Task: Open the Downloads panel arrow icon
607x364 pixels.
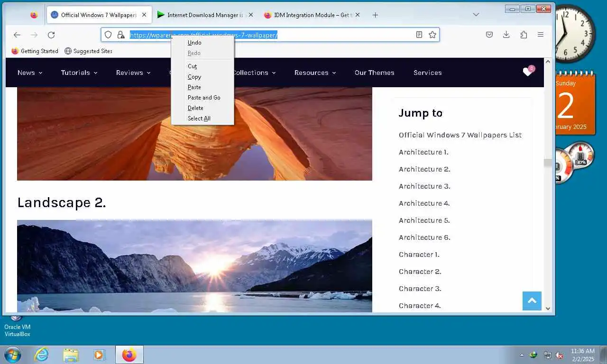Action: pyautogui.click(x=506, y=35)
